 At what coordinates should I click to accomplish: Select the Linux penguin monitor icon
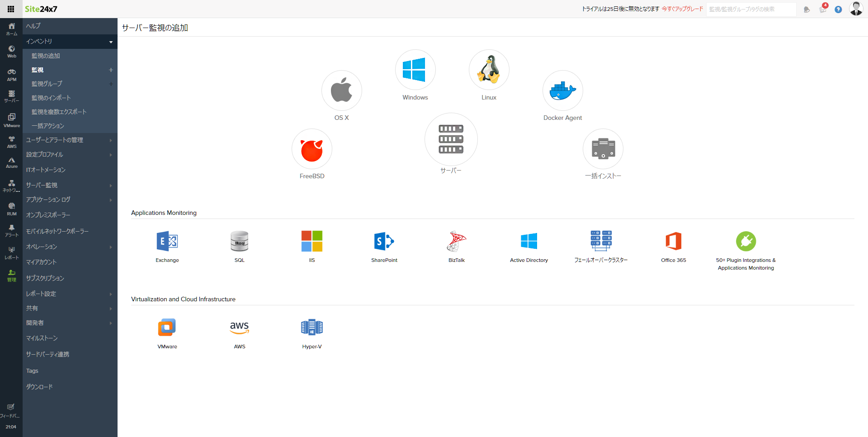click(x=489, y=70)
